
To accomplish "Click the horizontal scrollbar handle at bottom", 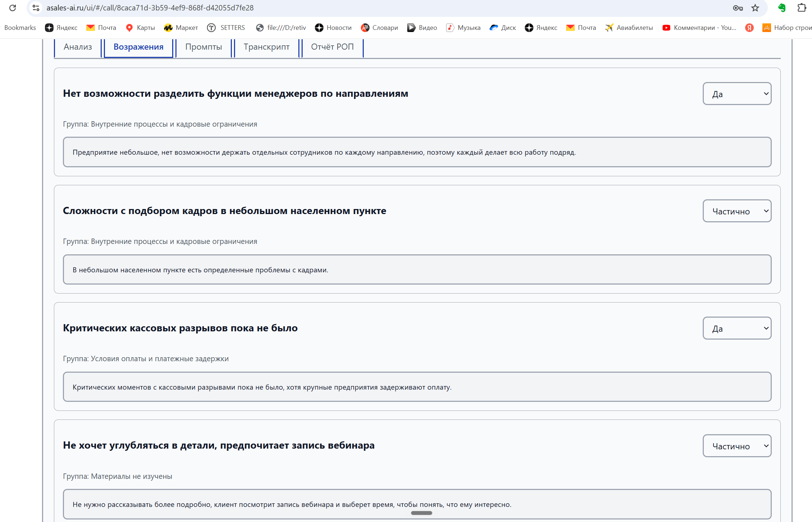I will click(x=421, y=513).
